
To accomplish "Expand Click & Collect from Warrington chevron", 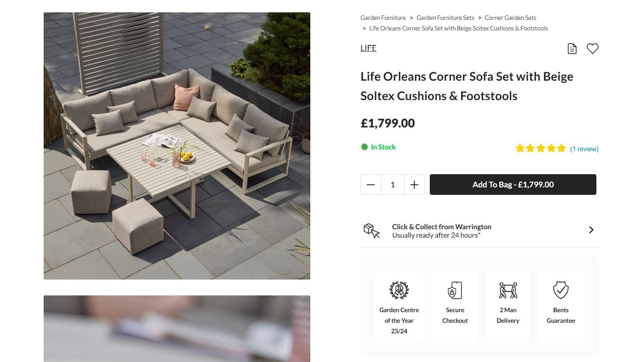I will pos(591,230).
